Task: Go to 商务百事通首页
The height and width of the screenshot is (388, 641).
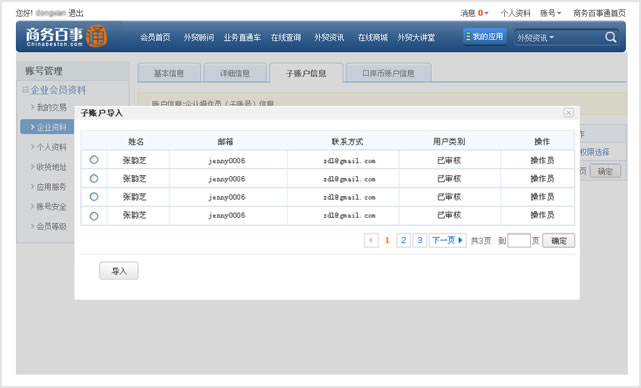Action: point(599,13)
